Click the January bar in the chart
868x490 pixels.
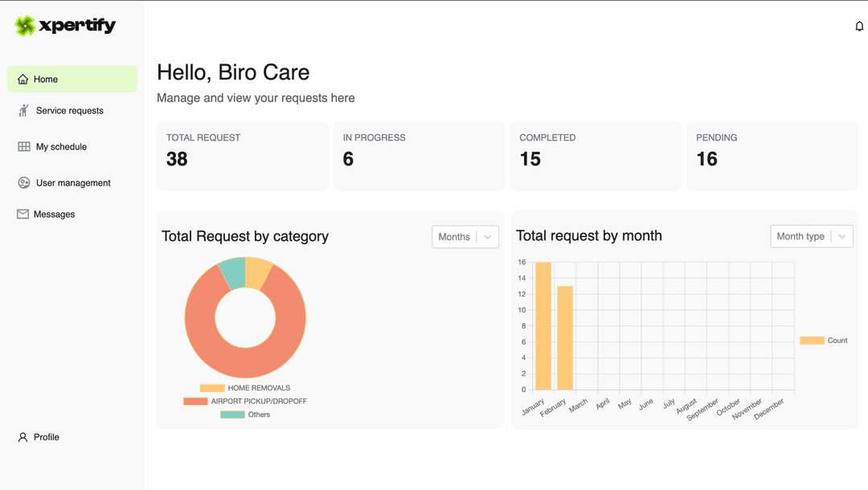543,326
